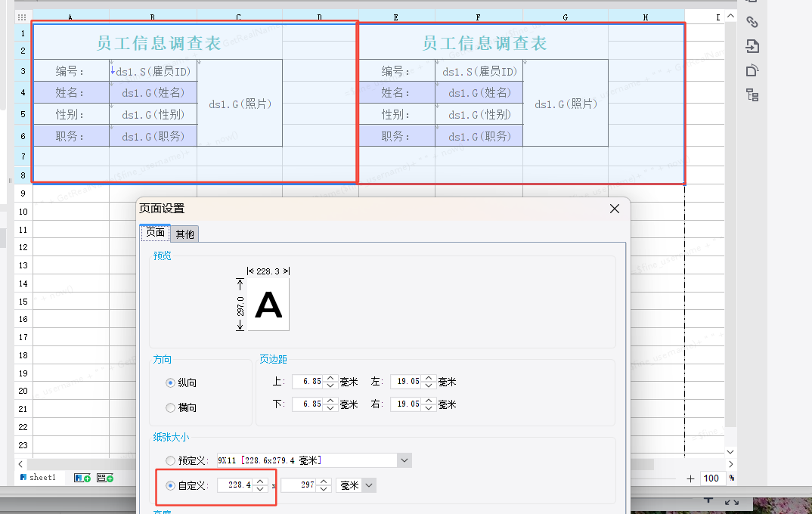Expand the predefined paper size dropdown
The image size is (812, 514).
point(404,460)
